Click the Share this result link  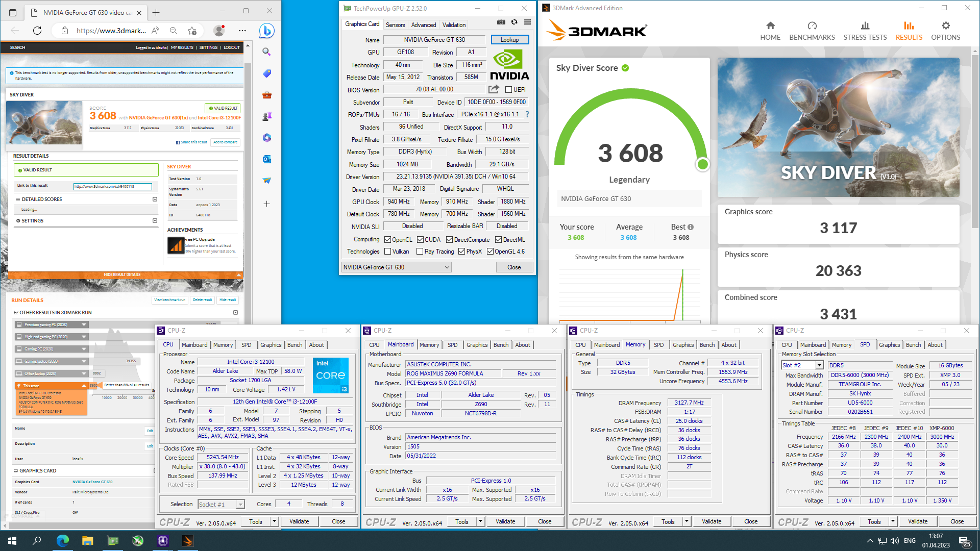(192, 142)
